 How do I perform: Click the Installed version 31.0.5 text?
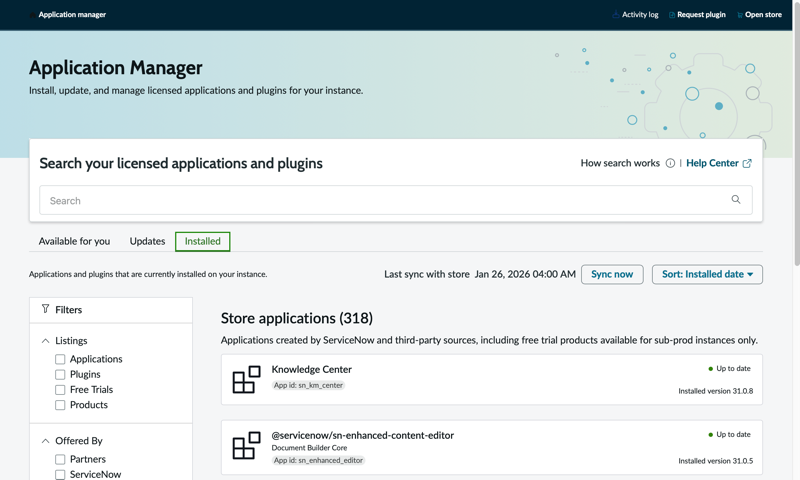715,461
